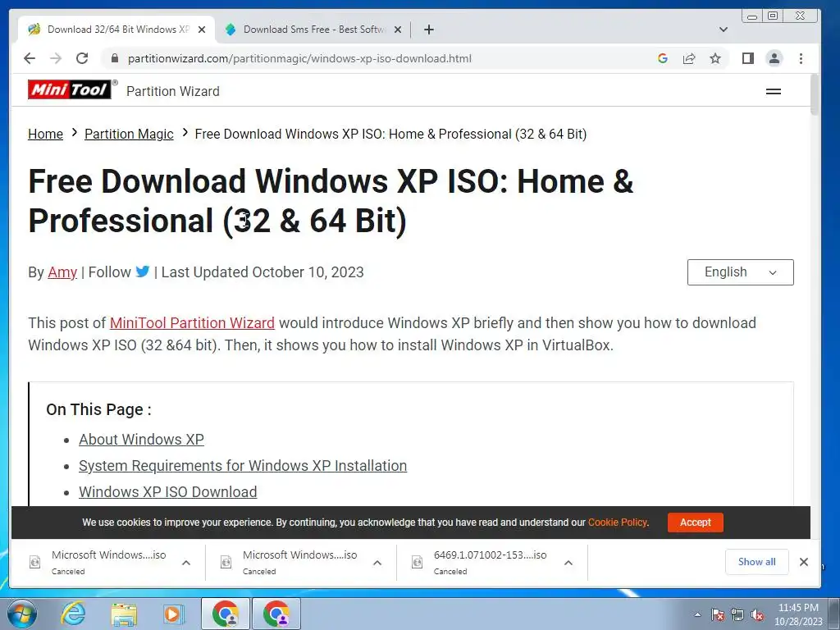The height and width of the screenshot is (630, 840).
Task: Open author Amy's profile link
Action: [62, 272]
